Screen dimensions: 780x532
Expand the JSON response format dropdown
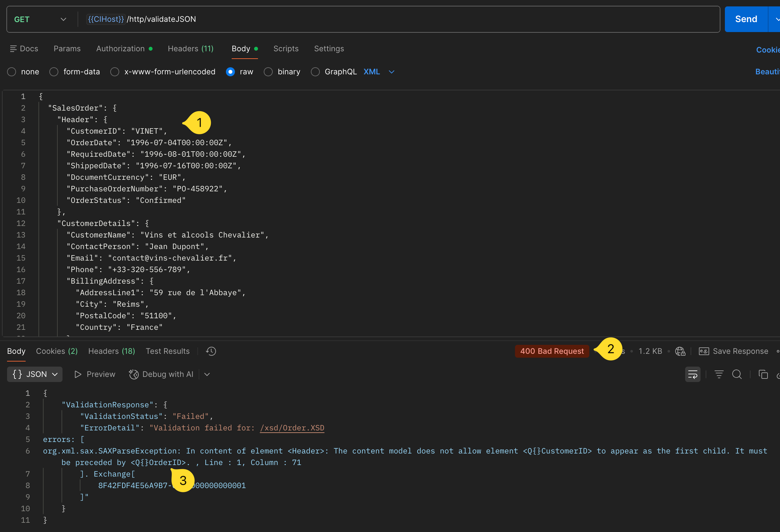click(55, 374)
